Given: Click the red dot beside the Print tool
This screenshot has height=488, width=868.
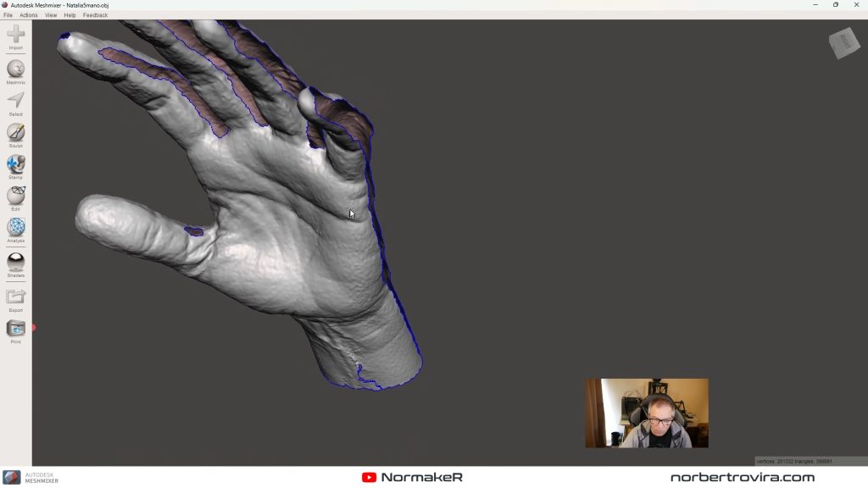Looking at the screenshot, I should point(34,327).
